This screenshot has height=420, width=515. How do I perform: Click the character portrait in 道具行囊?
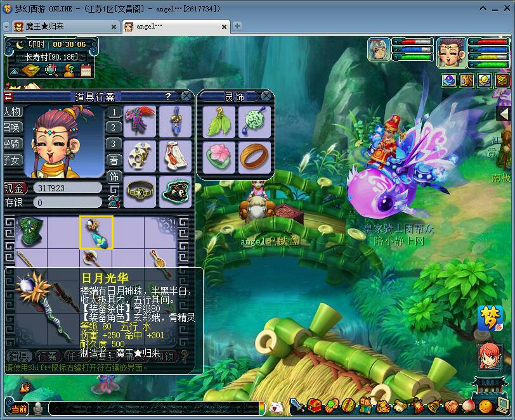tap(65, 142)
